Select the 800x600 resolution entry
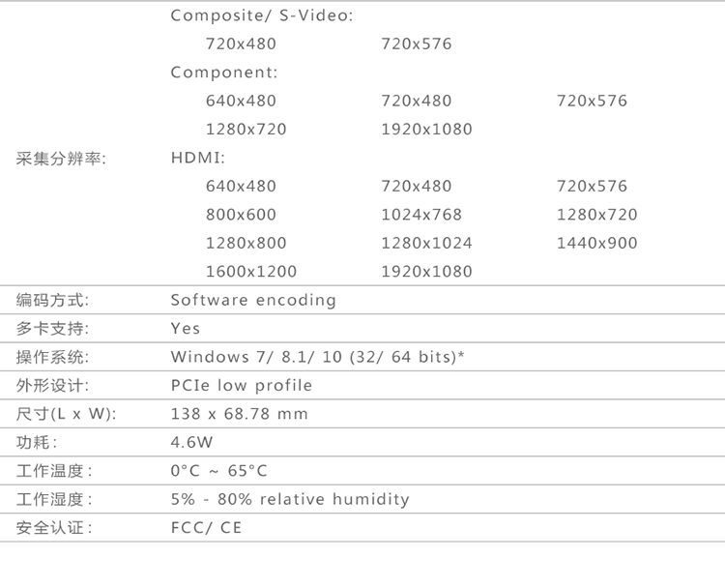Image resolution: width=725 pixels, height=588 pixels. (x=241, y=215)
